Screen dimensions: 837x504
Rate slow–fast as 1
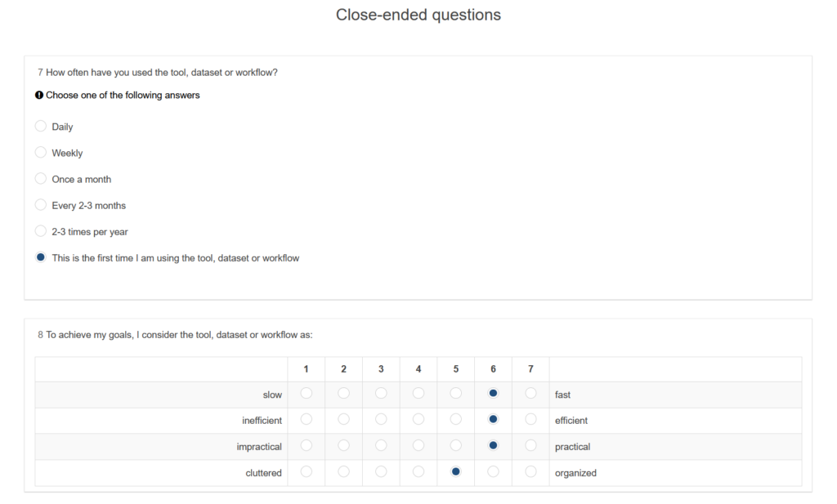pos(307,394)
